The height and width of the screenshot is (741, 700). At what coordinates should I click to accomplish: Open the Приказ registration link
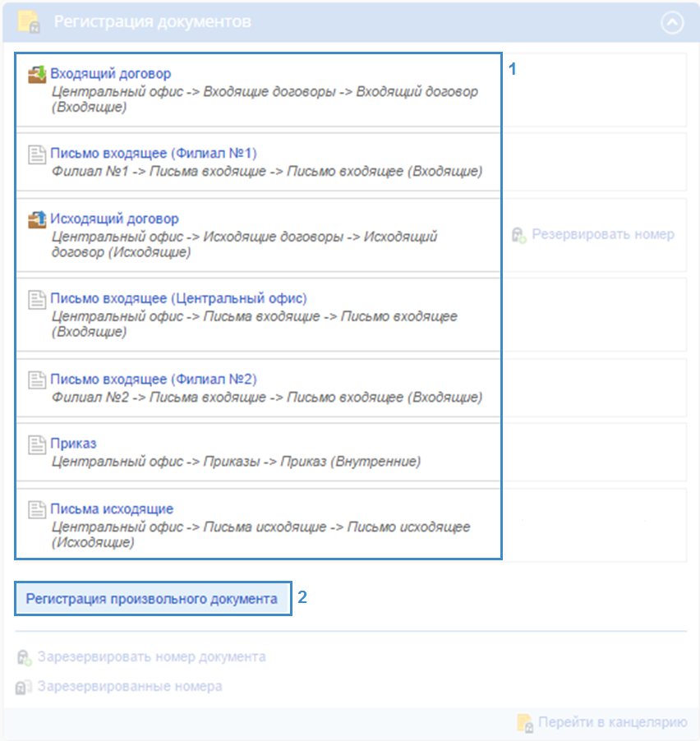pos(73,444)
